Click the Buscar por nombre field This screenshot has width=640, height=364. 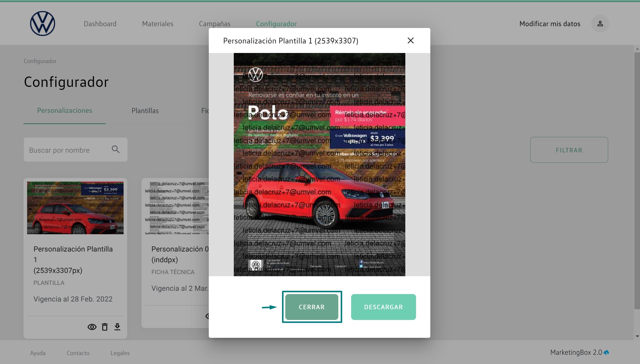click(x=68, y=150)
